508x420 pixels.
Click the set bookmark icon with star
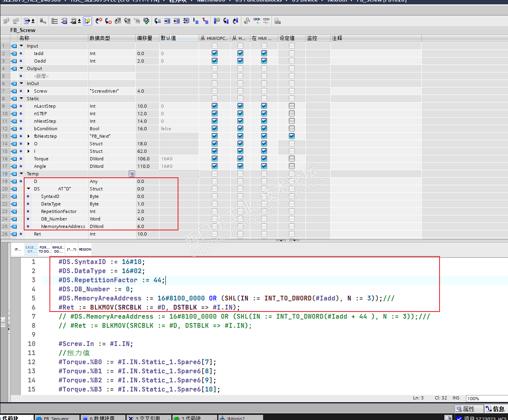[x=217, y=21]
